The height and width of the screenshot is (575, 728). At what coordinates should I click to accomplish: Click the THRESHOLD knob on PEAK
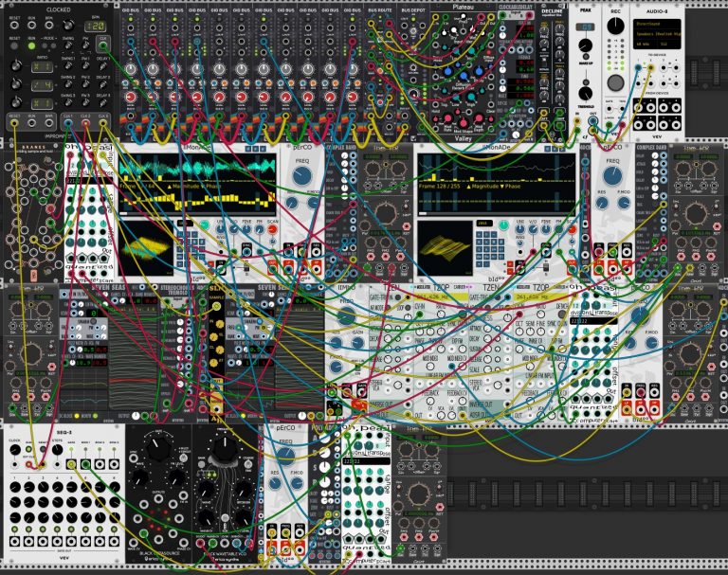586,92
